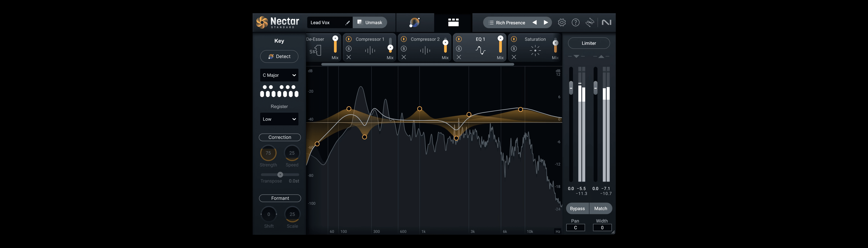Click the Speed knob set to 25
This screenshot has width=868, height=248.
pos(292,153)
